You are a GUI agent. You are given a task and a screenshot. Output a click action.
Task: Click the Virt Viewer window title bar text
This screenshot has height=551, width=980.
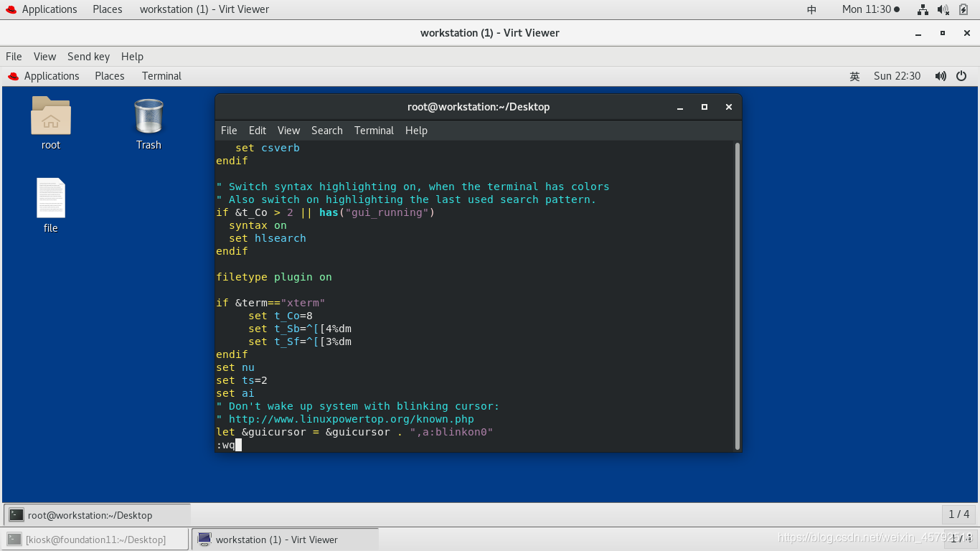[490, 33]
